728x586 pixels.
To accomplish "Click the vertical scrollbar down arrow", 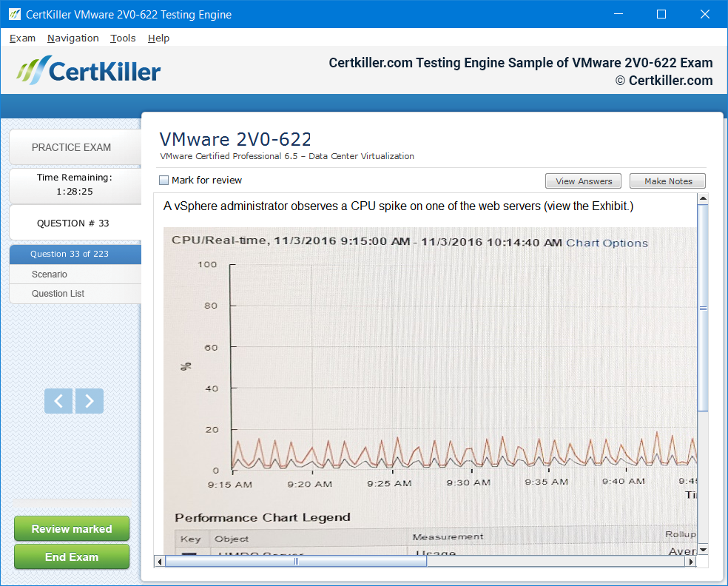I will coord(703,550).
